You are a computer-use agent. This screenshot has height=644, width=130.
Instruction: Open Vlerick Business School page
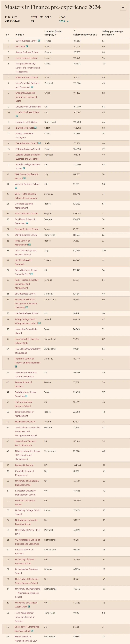[27, 213]
